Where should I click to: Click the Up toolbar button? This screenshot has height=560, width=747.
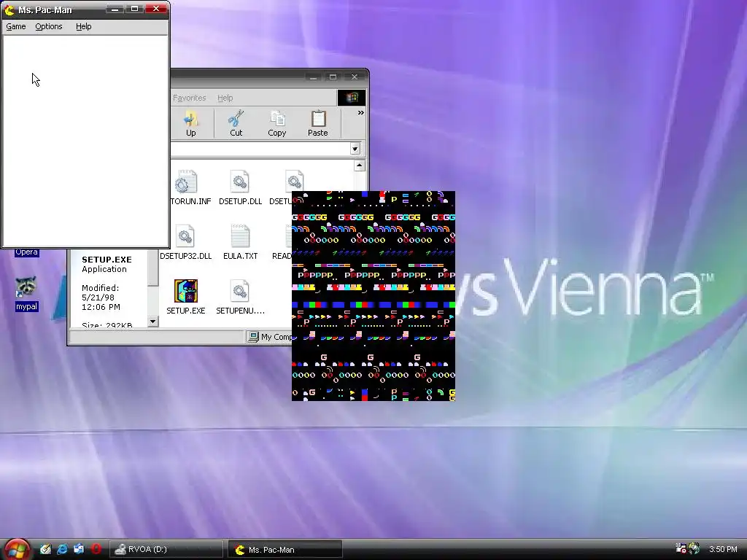click(190, 123)
